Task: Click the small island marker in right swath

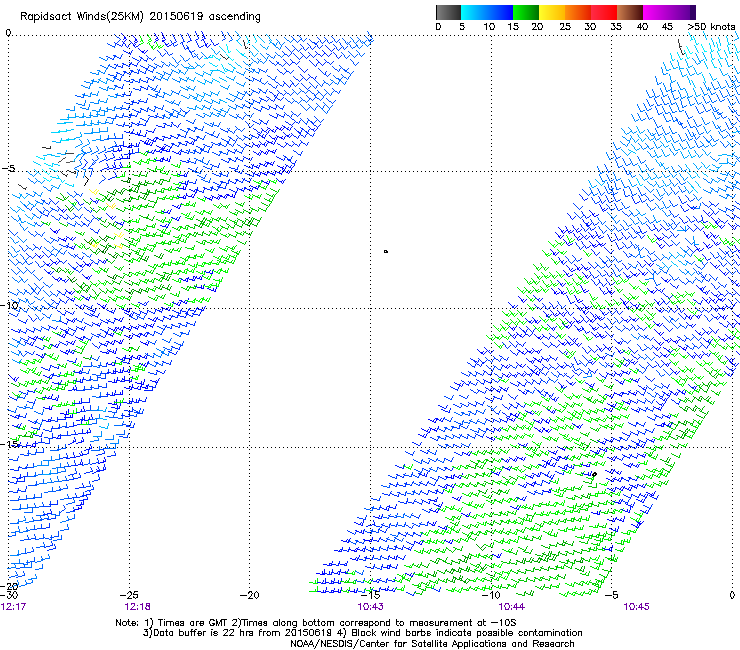Action: pos(594,474)
